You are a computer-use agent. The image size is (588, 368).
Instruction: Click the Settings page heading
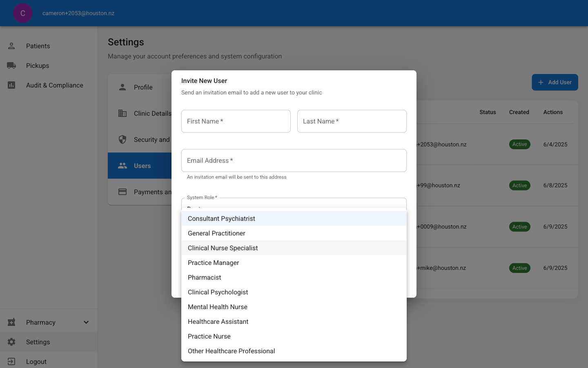[x=126, y=42]
